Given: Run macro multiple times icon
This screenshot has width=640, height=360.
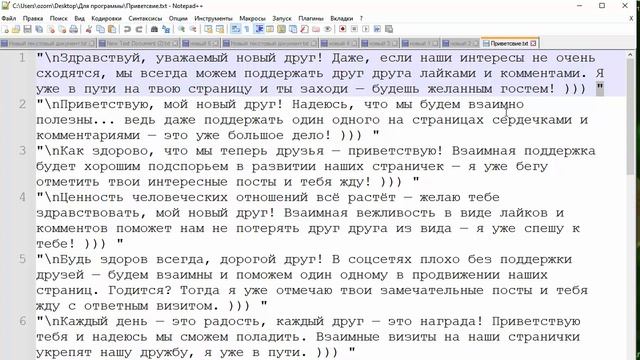Looking at the screenshot, I should point(377,29).
